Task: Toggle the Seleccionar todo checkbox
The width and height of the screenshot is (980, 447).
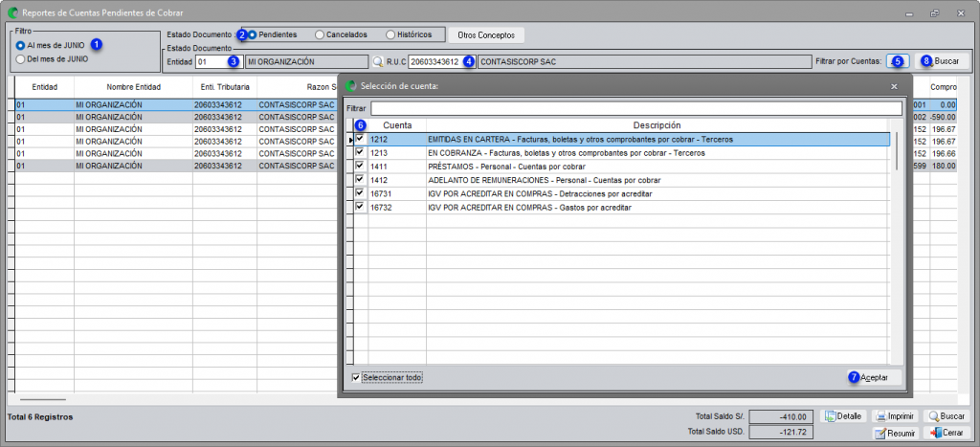Action: 356,378
